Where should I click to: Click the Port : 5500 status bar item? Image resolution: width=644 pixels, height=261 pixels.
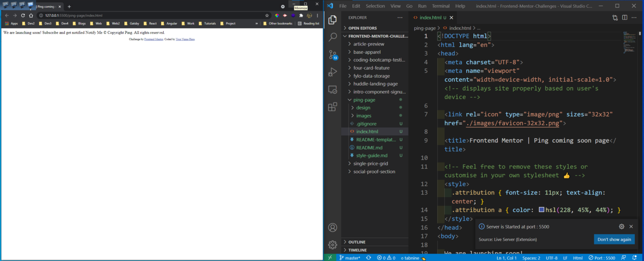point(602,258)
